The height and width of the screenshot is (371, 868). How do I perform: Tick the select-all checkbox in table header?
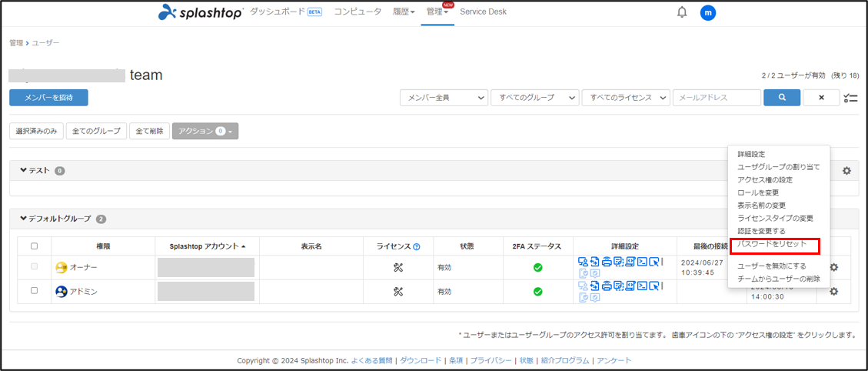pyautogui.click(x=35, y=246)
